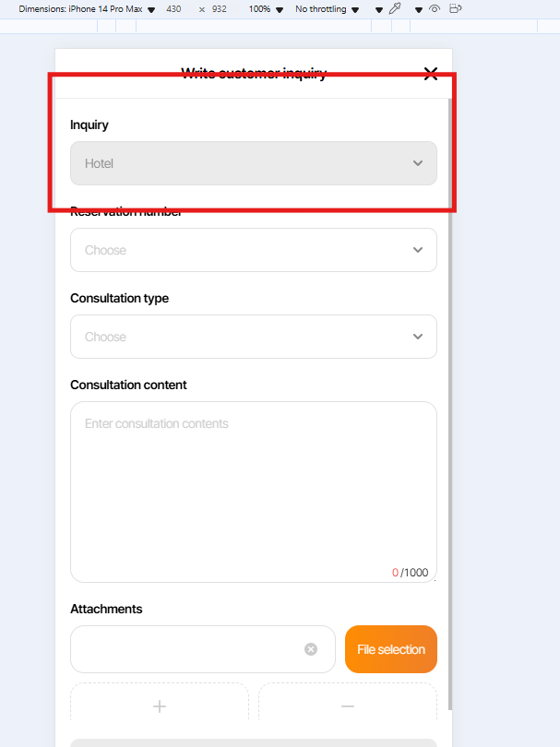Click the dropdown arrow left of eyedropper
Viewport: 560px width, 747px height.
point(378,9)
